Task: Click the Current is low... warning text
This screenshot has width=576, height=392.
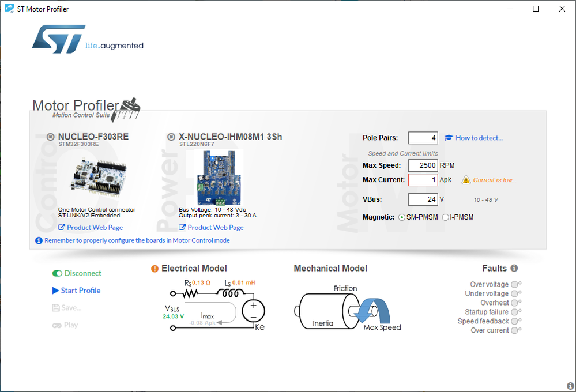Action: pos(495,180)
